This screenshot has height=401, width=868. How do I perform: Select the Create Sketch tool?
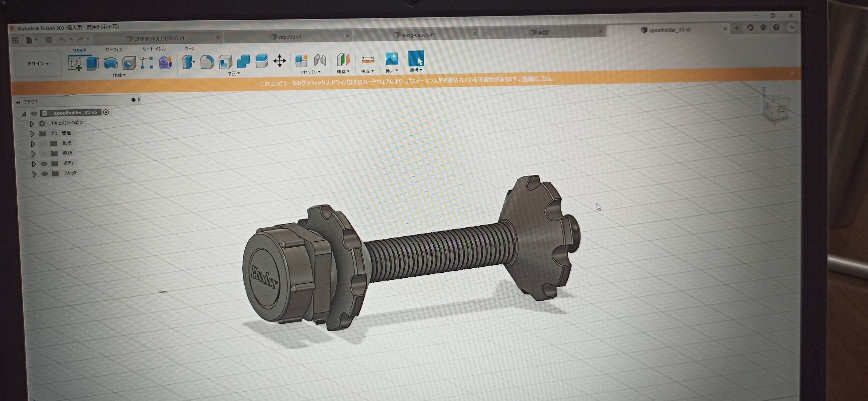pos(74,63)
